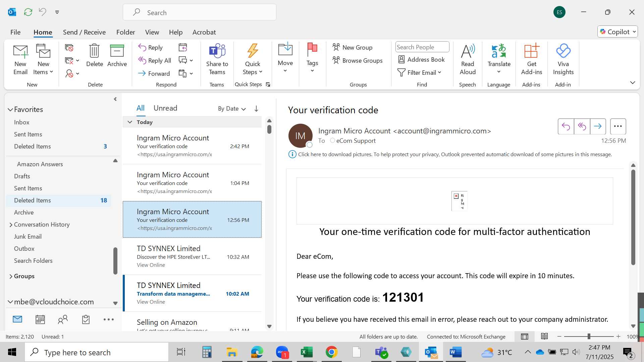Image resolution: width=644 pixels, height=362 pixels.
Task: Click the main Search box
Action: (x=200, y=12)
